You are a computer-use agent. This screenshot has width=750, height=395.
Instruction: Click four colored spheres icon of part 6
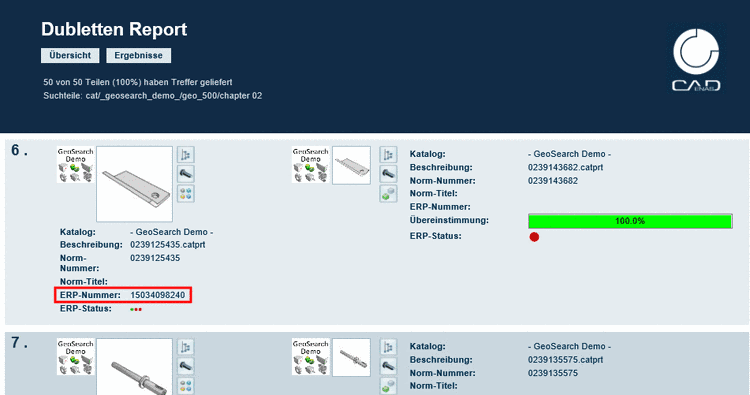[x=186, y=194]
